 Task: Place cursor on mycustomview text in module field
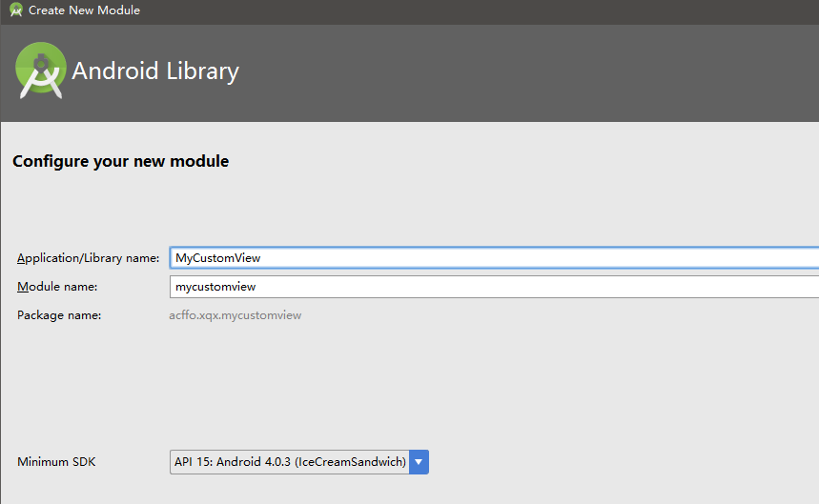click(x=215, y=287)
